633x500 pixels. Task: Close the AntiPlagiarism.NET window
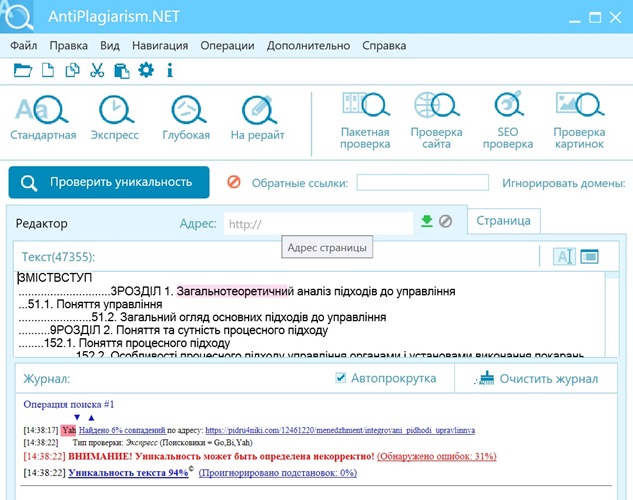[x=615, y=17]
